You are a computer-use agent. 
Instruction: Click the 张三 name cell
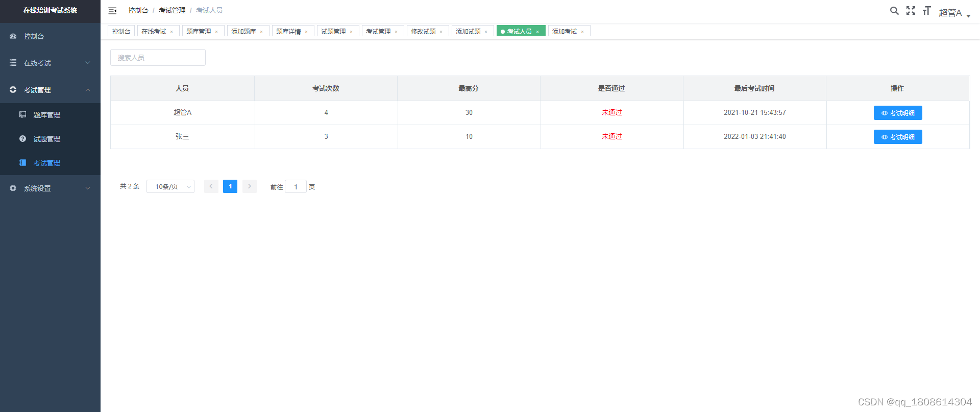click(x=182, y=137)
